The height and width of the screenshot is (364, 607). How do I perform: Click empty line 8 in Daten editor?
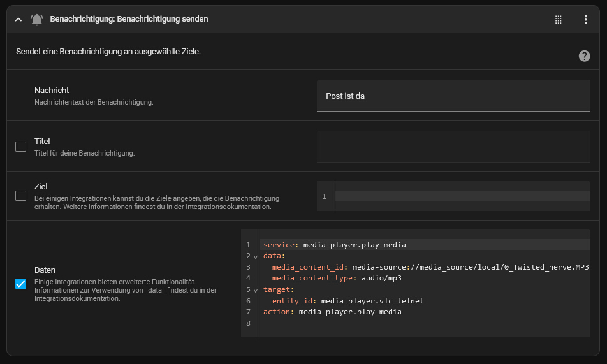click(x=426, y=323)
